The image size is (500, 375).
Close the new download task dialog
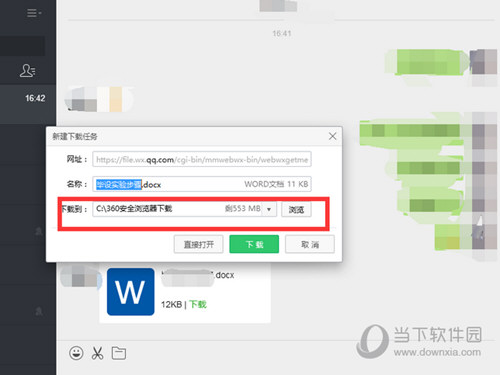click(x=332, y=136)
